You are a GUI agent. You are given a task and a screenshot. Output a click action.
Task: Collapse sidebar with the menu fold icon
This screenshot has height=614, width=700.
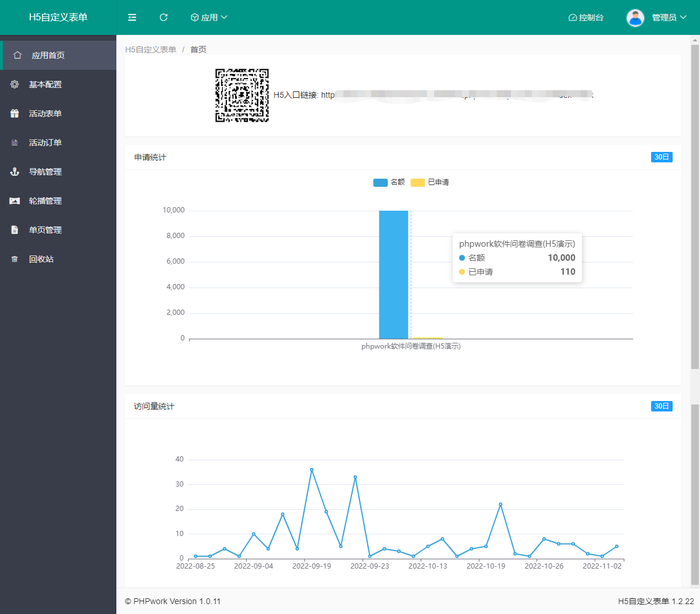pos(132,17)
